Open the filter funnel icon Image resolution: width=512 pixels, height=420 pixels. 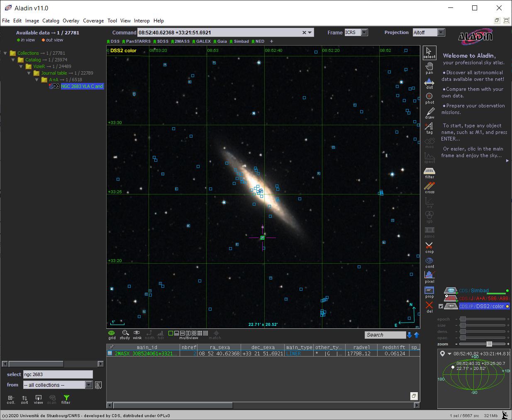[x=66, y=399]
